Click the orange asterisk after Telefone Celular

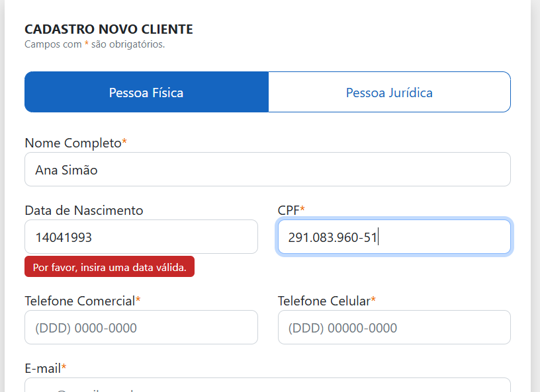coord(373,300)
